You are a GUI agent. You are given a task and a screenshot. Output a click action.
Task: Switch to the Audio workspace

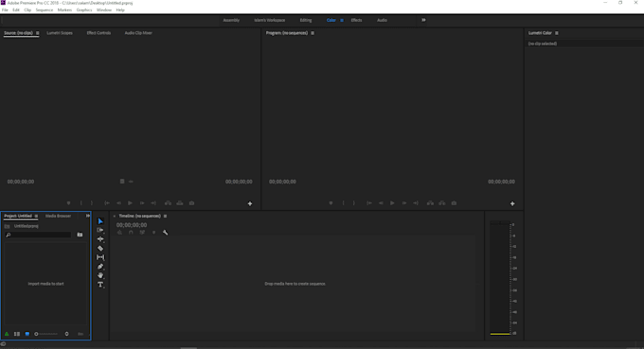click(x=382, y=20)
